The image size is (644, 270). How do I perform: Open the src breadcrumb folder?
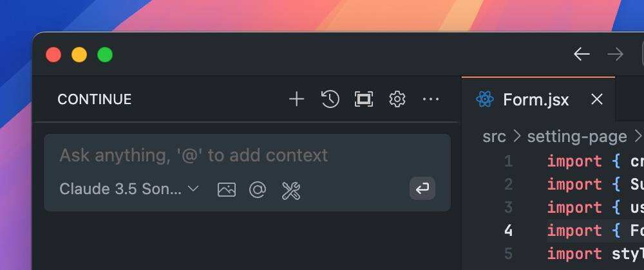494,136
